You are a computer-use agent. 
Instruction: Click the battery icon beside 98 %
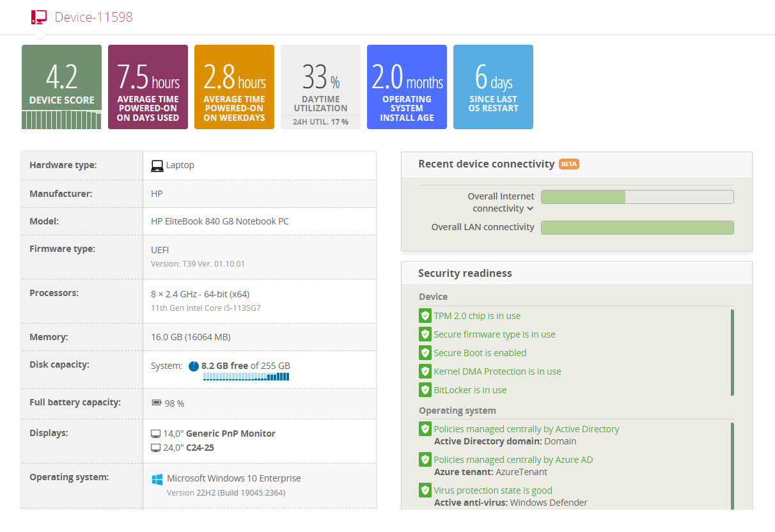[x=157, y=403]
